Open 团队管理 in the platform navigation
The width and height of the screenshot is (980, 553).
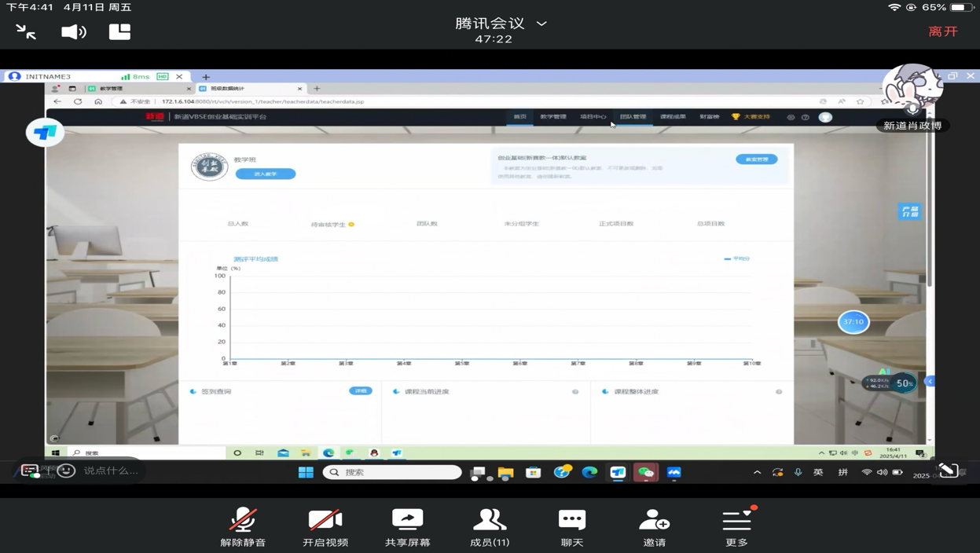pyautogui.click(x=633, y=117)
